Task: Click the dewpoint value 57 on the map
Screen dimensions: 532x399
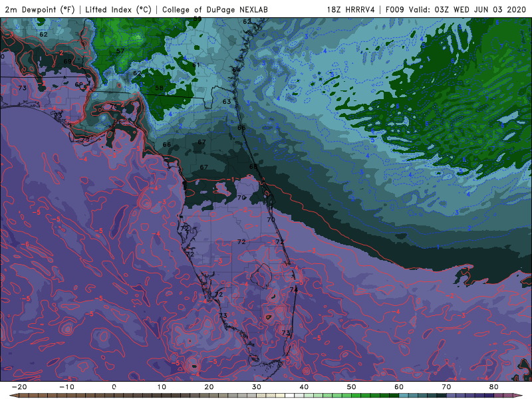Action: [120, 51]
